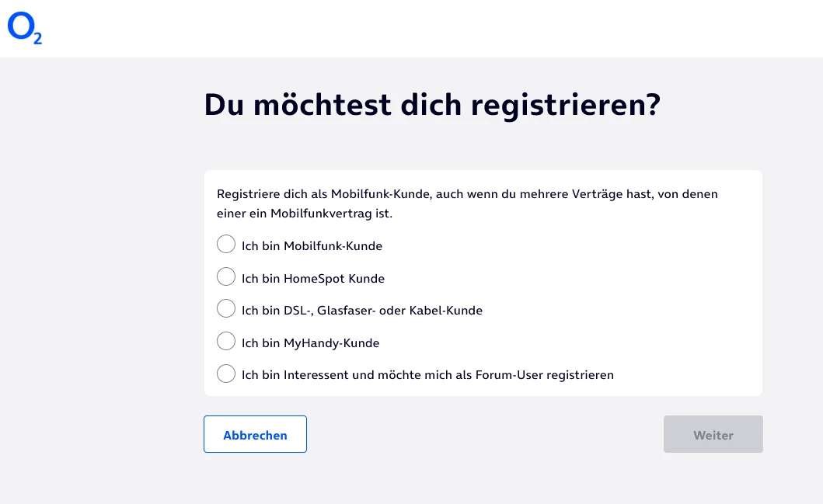
Task: Click the 'Ich bin MyHandy-Kunde' label text
Action: tap(310, 343)
